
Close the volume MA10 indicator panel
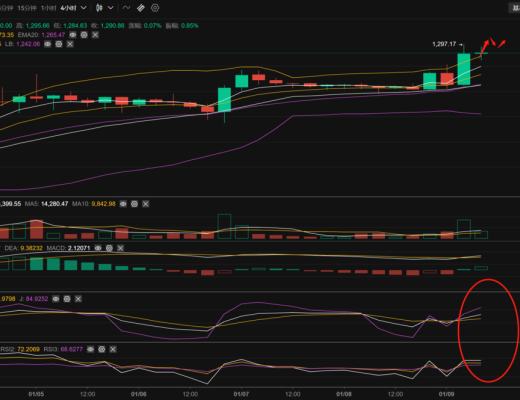coord(146,204)
